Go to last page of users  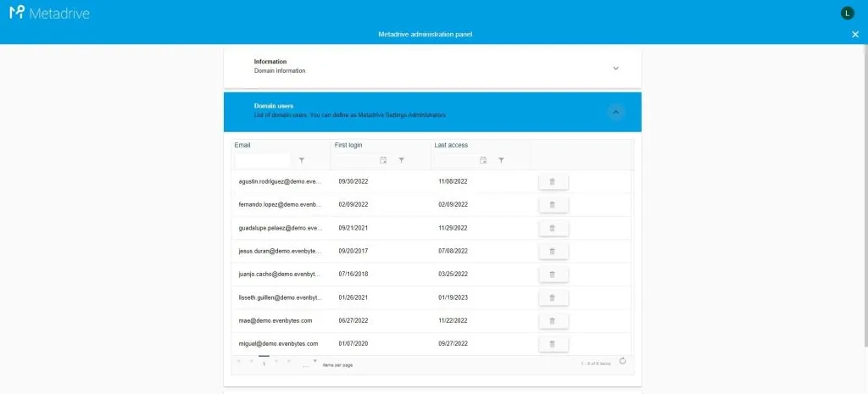(289, 361)
